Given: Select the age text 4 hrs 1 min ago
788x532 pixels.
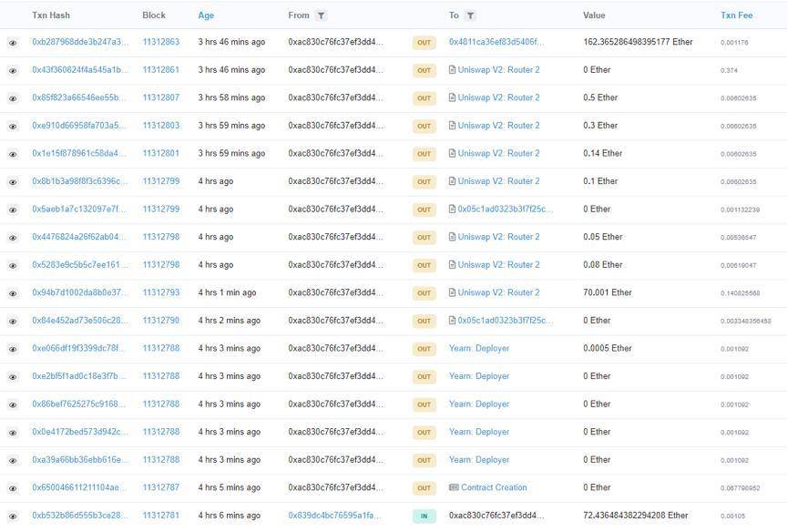Looking at the screenshot, I should [x=227, y=292].
